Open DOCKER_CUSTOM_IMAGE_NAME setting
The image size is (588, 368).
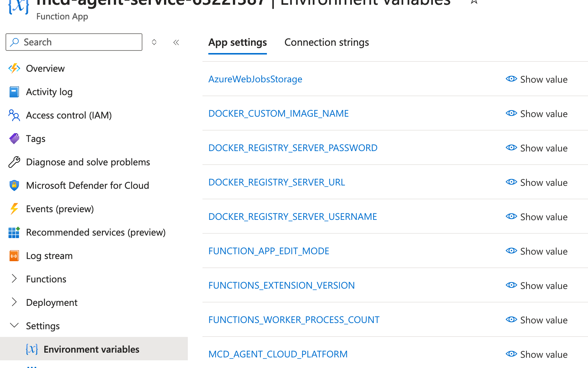(278, 114)
